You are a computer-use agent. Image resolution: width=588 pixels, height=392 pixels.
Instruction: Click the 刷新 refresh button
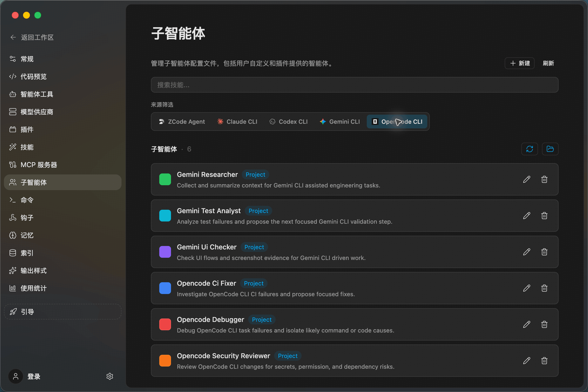click(x=548, y=63)
